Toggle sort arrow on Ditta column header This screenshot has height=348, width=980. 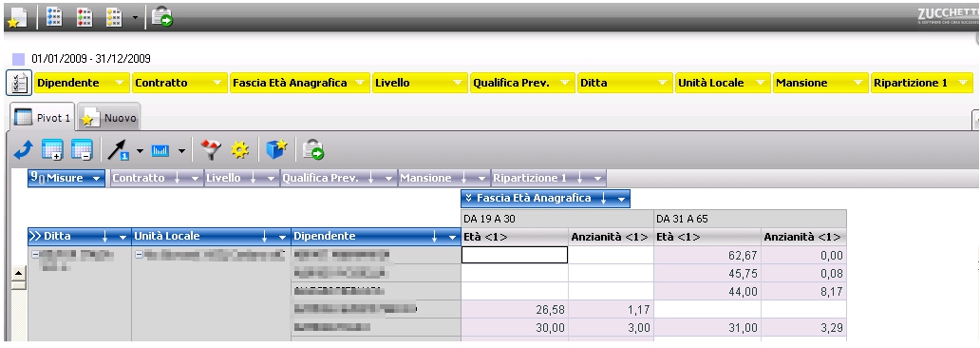[105, 237]
